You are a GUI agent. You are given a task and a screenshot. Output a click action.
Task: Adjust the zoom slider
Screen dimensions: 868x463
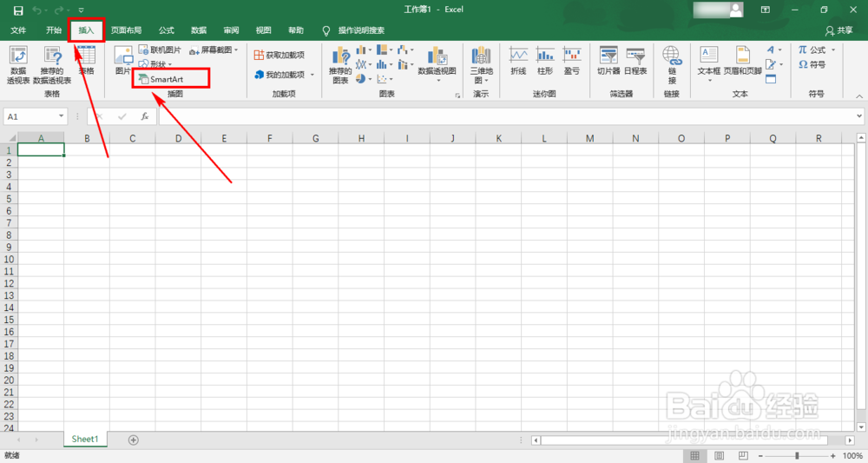point(797,456)
